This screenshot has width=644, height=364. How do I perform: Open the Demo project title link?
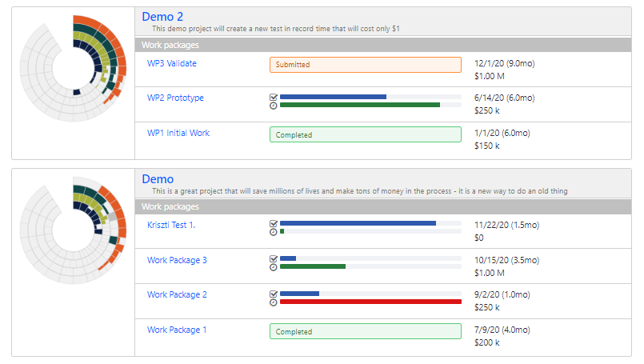click(x=158, y=179)
